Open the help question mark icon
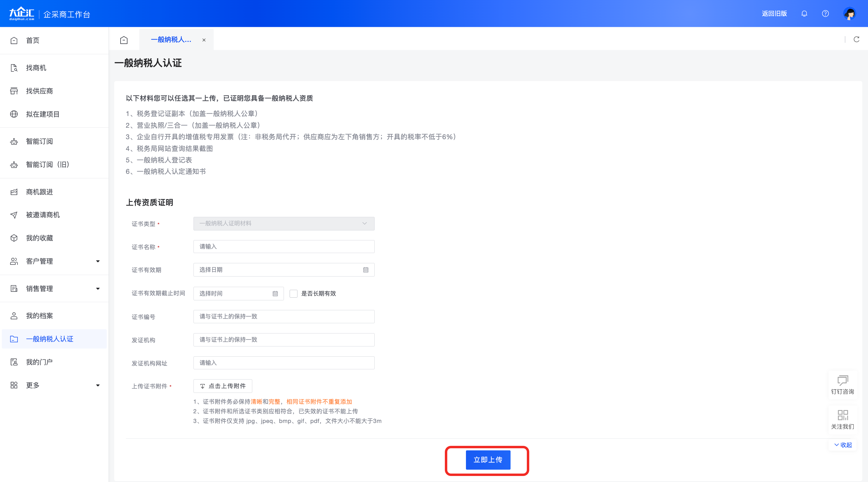Screen dimensions: 868x482 click(825, 14)
